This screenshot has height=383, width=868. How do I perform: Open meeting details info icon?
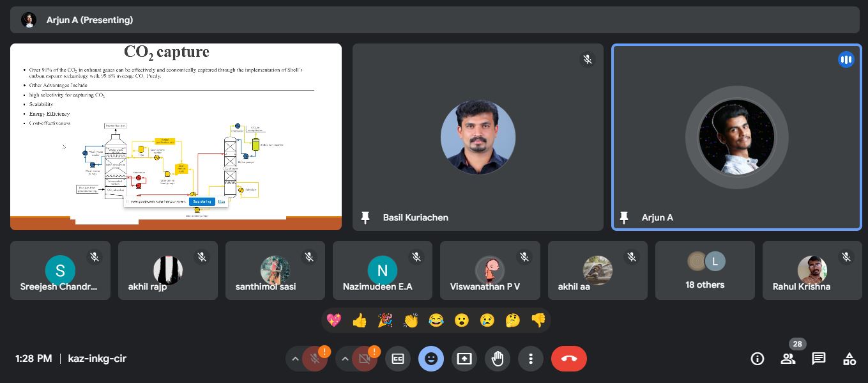point(757,359)
